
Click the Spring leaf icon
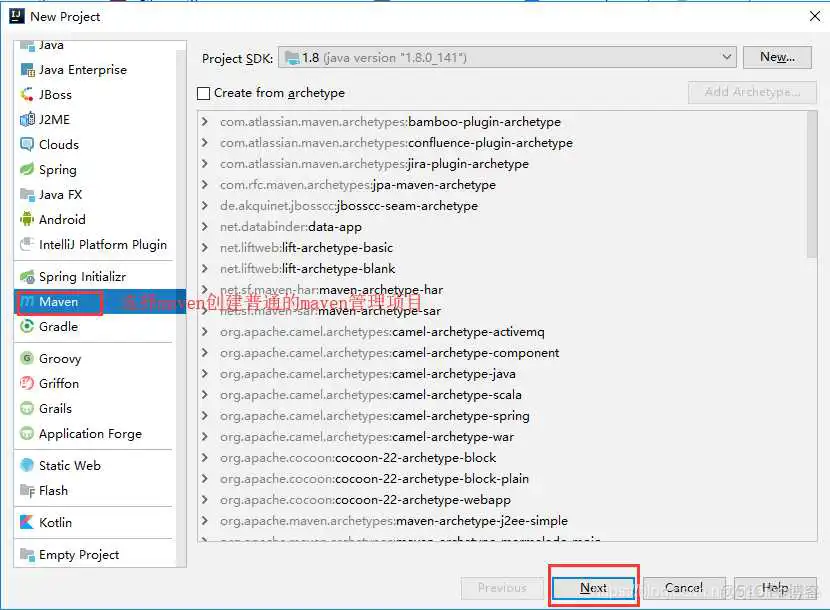(28, 170)
